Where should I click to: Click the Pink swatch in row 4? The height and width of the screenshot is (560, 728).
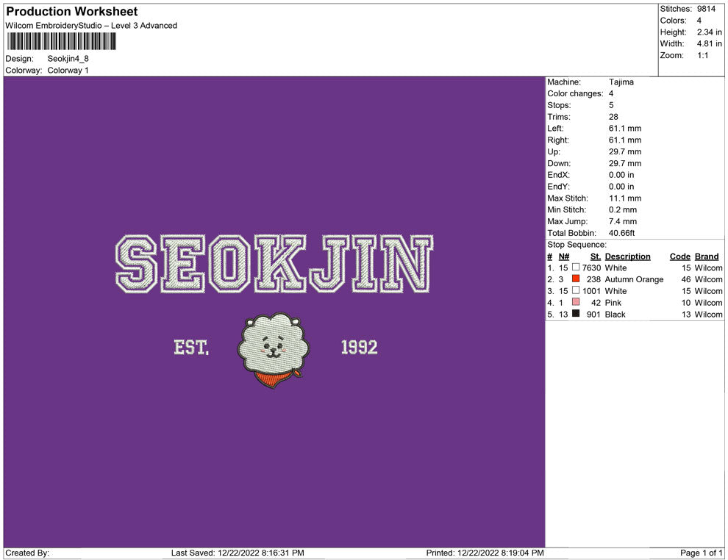coord(577,303)
